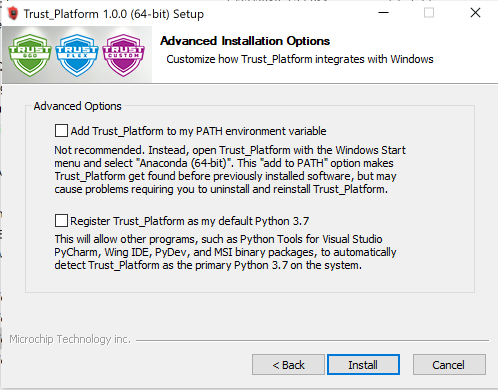This screenshot has height=390, width=498.
Task: Click the Advanced Options group title
Action: coord(78,106)
